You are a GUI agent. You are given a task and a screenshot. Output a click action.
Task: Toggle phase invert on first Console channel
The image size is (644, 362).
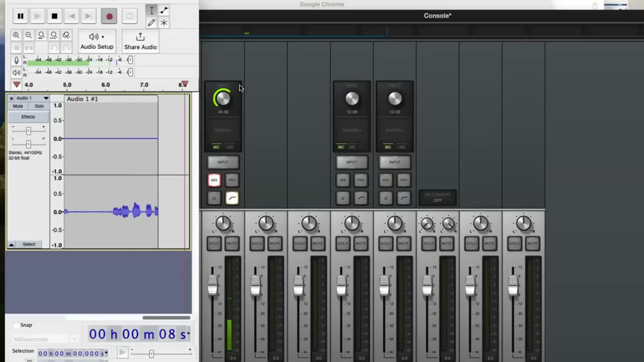click(x=214, y=198)
